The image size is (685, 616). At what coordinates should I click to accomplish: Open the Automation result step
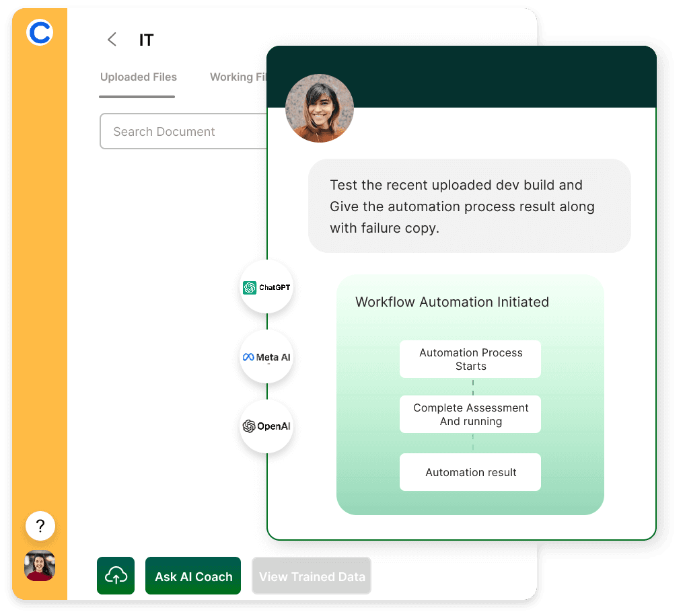[x=470, y=472]
